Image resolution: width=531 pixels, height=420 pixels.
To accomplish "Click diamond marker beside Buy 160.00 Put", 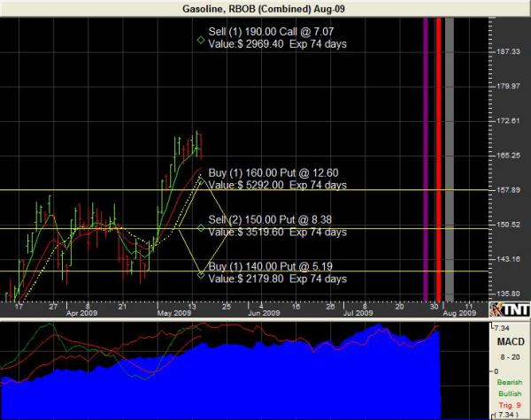I will (201, 179).
